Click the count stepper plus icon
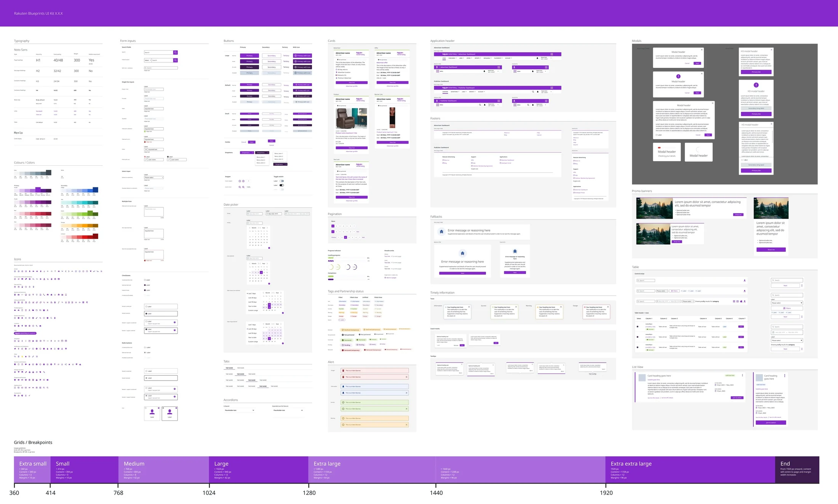The width and height of the screenshot is (838, 504). coord(243,181)
